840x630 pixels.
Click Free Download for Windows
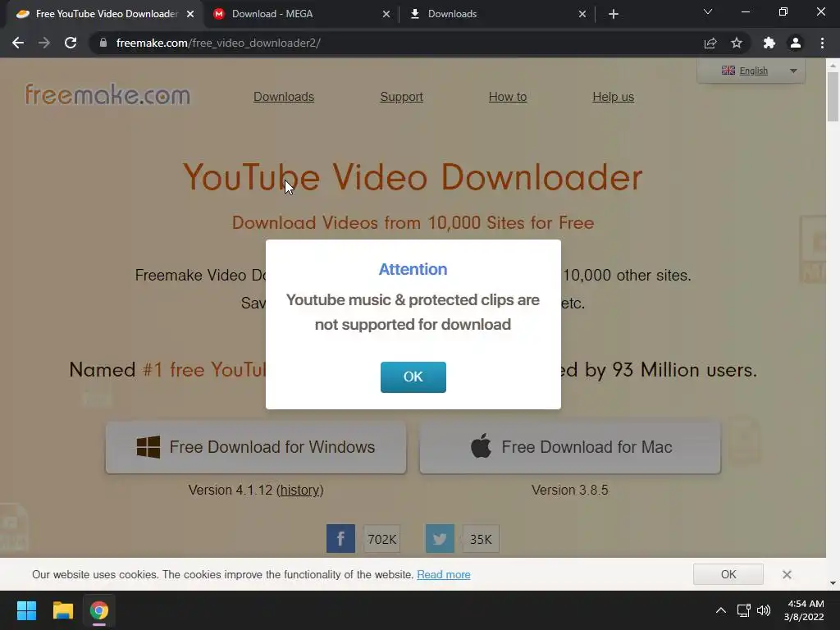[256, 447]
